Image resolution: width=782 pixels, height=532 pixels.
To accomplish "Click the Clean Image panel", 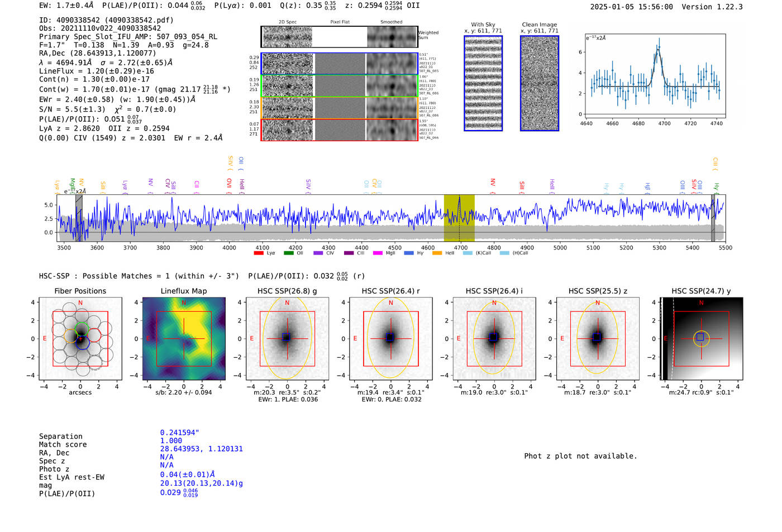I will [x=540, y=83].
